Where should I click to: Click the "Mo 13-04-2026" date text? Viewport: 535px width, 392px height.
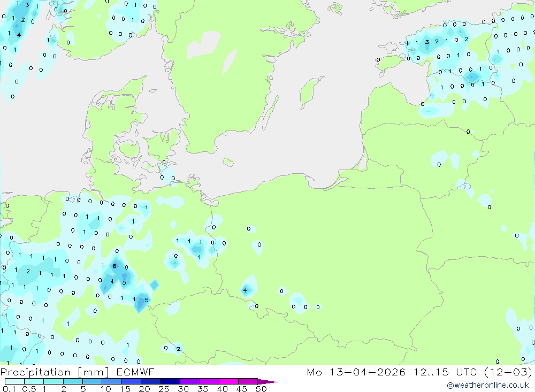(356, 372)
